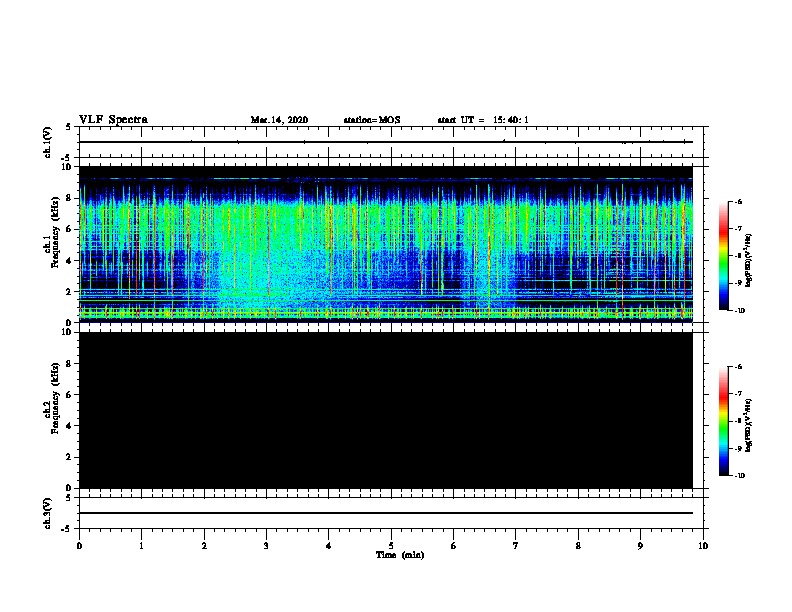Click the ch.3(V) axis label

48,513
